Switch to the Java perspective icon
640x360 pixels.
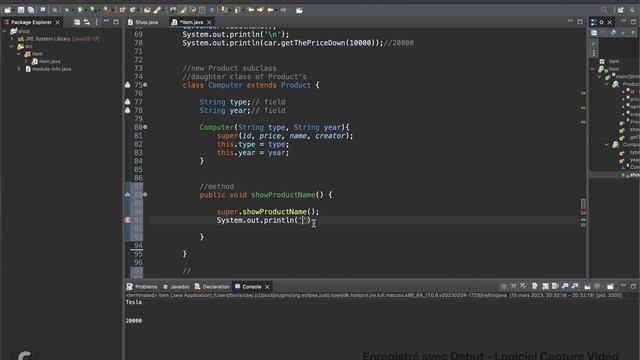click(x=632, y=10)
